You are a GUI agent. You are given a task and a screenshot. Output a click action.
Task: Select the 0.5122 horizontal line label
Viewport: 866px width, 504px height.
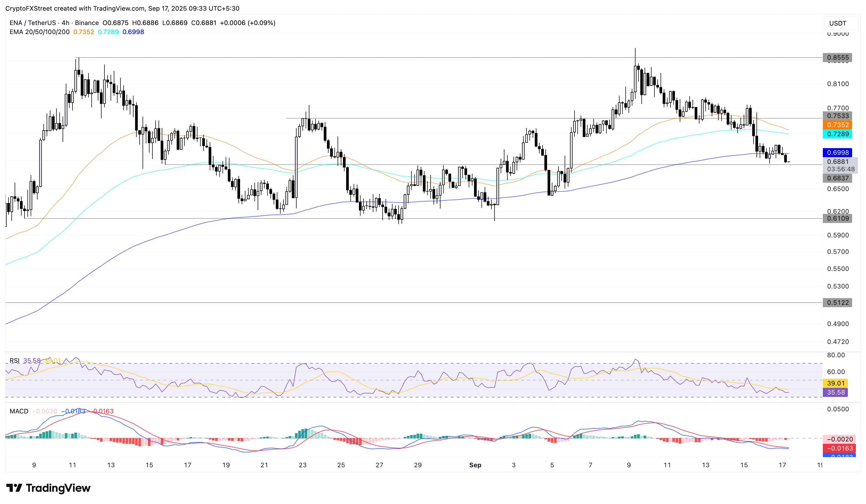837,303
